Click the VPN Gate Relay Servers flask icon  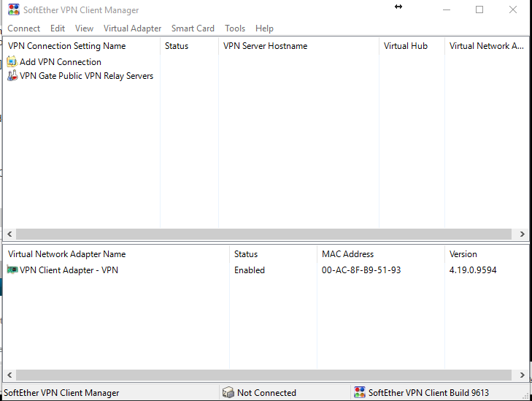pyautogui.click(x=12, y=76)
